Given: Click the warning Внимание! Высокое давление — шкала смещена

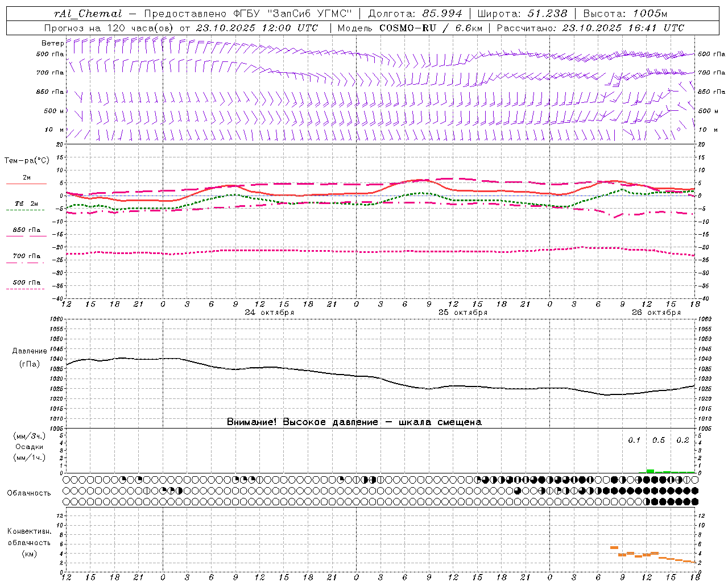Looking at the screenshot, I should (354, 422).
